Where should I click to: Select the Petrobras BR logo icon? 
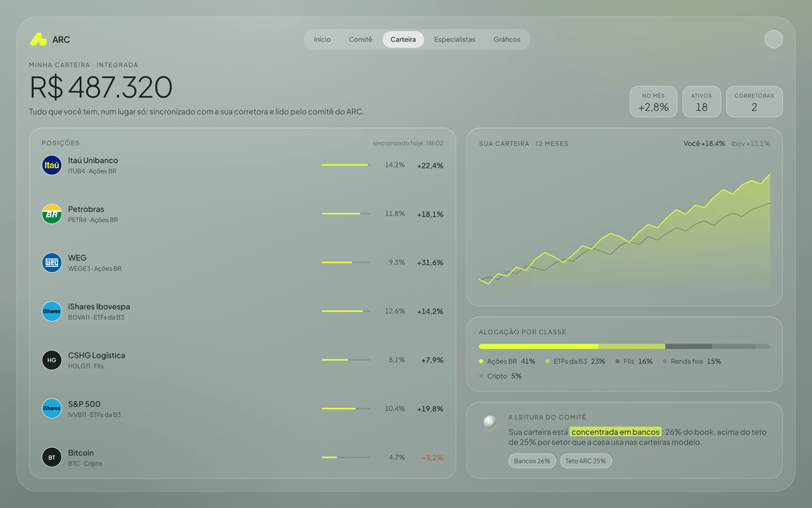(52, 214)
